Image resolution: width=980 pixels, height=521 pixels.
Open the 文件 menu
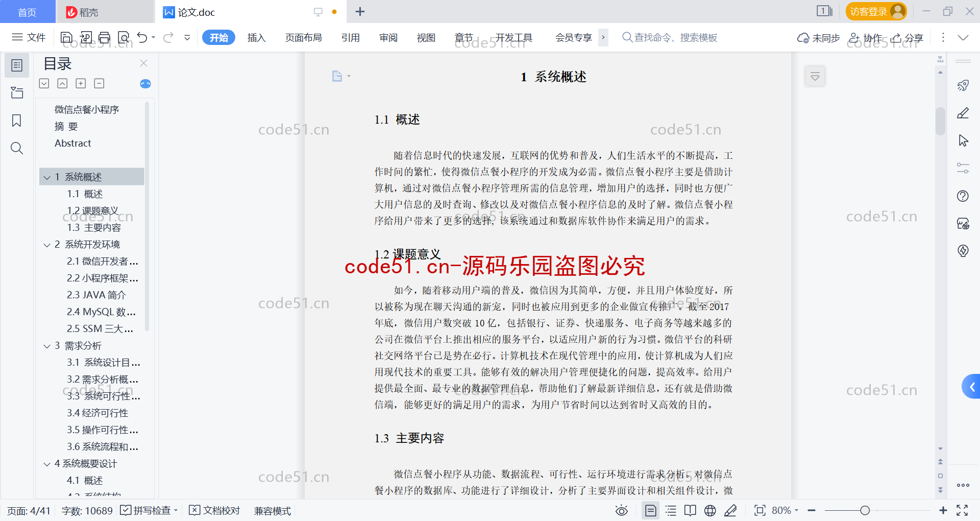(x=29, y=37)
